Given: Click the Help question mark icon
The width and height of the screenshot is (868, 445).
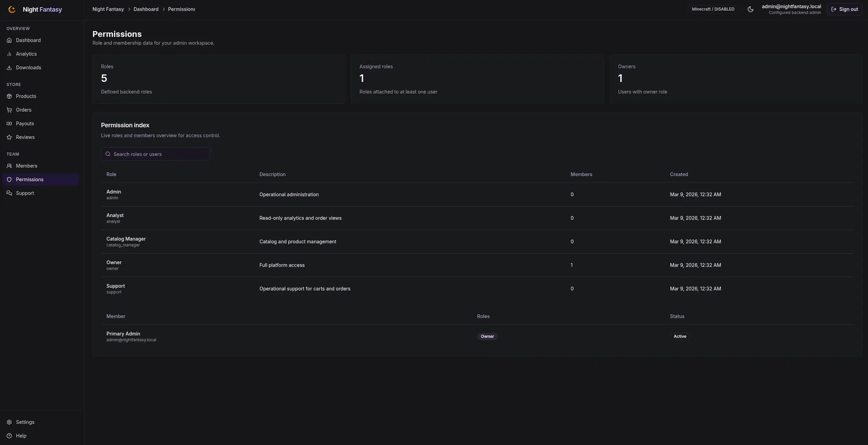Looking at the screenshot, I should tap(9, 436).
